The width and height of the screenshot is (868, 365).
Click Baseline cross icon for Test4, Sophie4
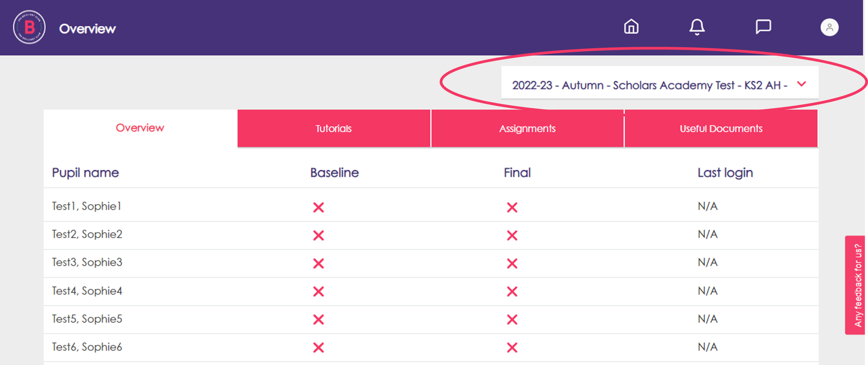[x=318, y=292]
